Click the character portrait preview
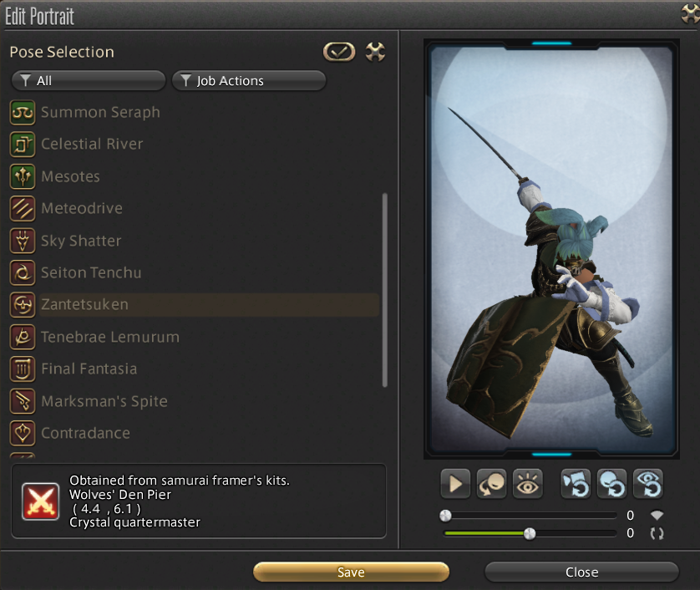The width and height of the screenshot is (700, 590). pyautogui.click(x=552, y=249)
